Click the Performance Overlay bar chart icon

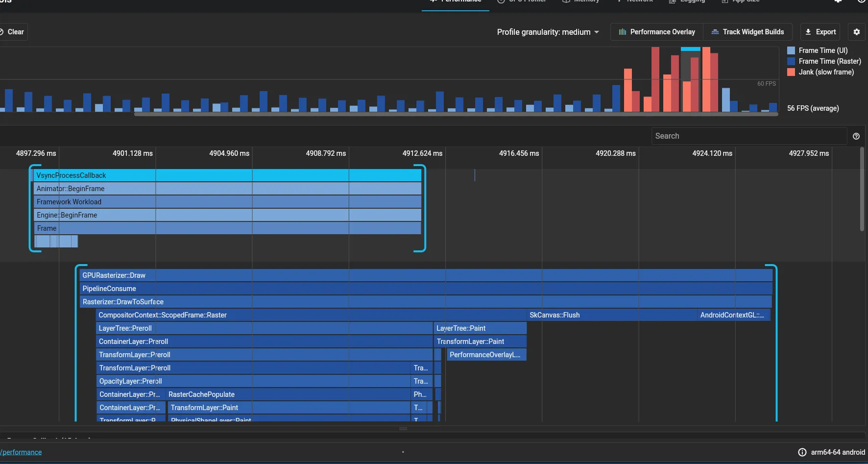click(x=622, y=32)
